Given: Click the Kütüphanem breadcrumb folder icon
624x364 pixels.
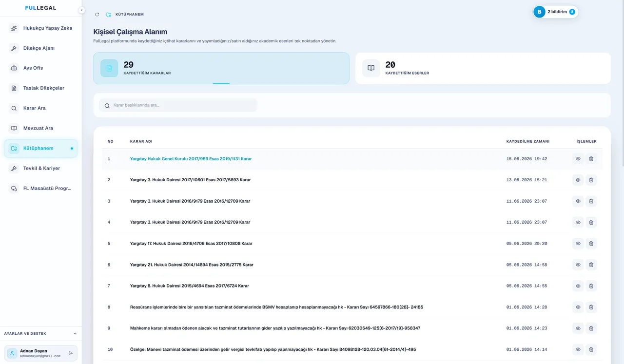Looking at the screenshot, I should (x=109, y=15).
